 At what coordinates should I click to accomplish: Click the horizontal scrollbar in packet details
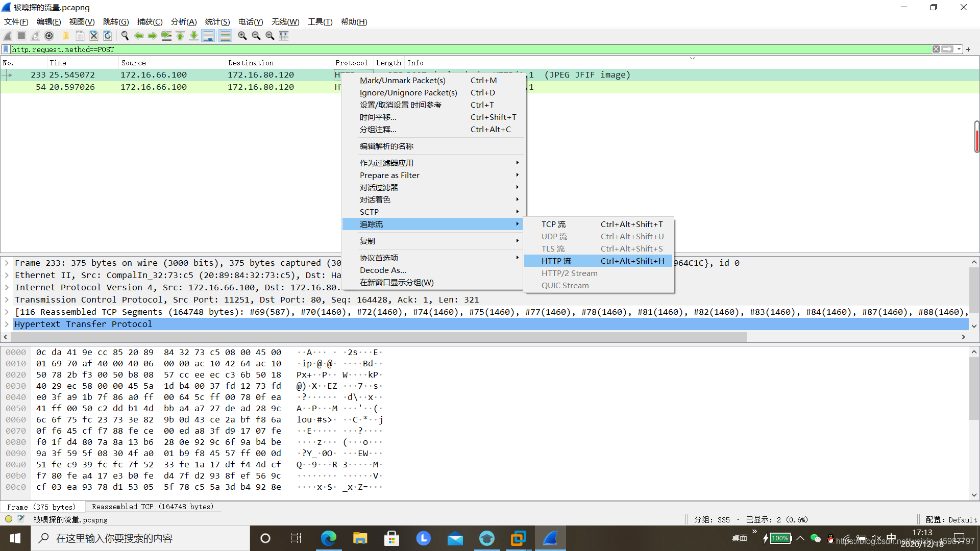[378, 337]
